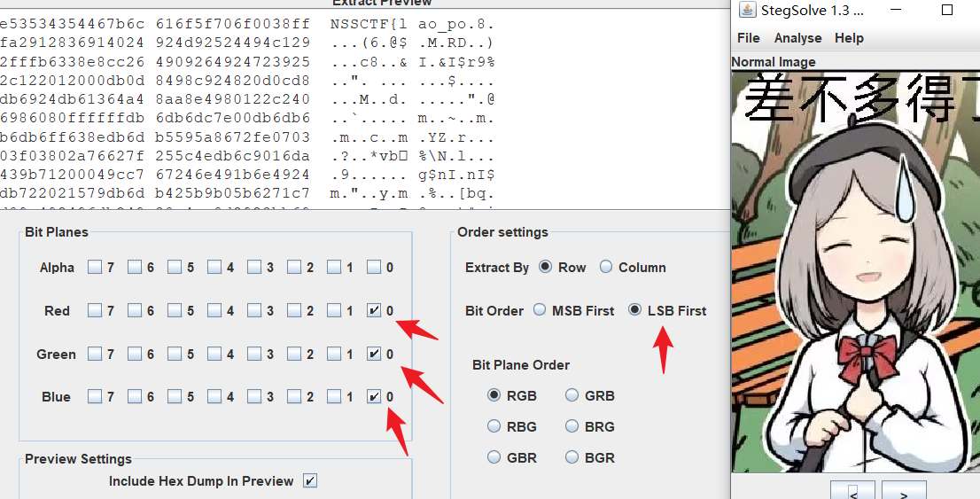The height and width of the screenshot is (499, 980).
Task: Toggle Blue bit plane 7 checkbox
Action: coord(95,396)
